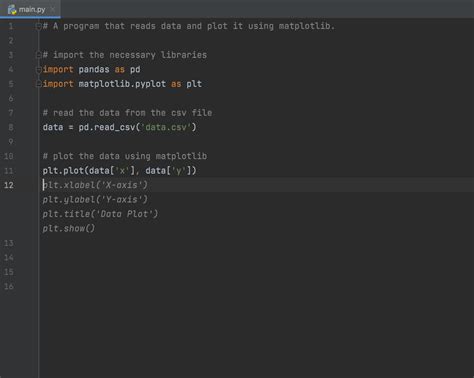The height and width of the screenshot is (378, 474).
Task: Click the comment '# plot the data using matplotlib'
Action: (125, 156)
